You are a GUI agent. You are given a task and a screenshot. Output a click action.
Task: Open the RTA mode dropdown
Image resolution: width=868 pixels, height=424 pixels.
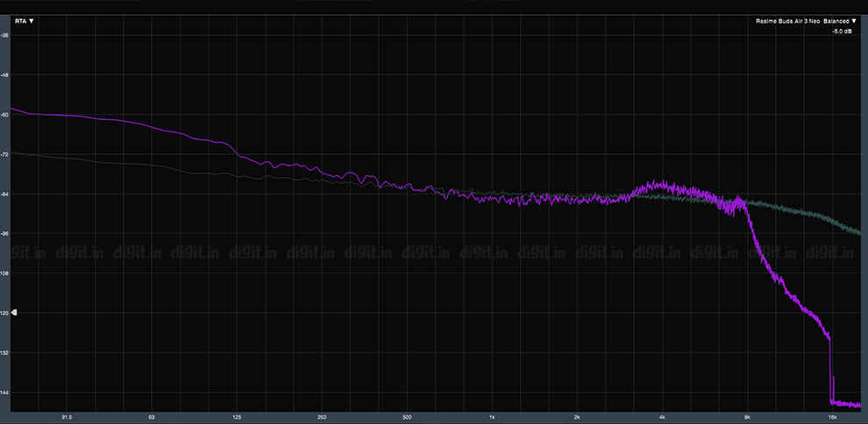point(24,21)
